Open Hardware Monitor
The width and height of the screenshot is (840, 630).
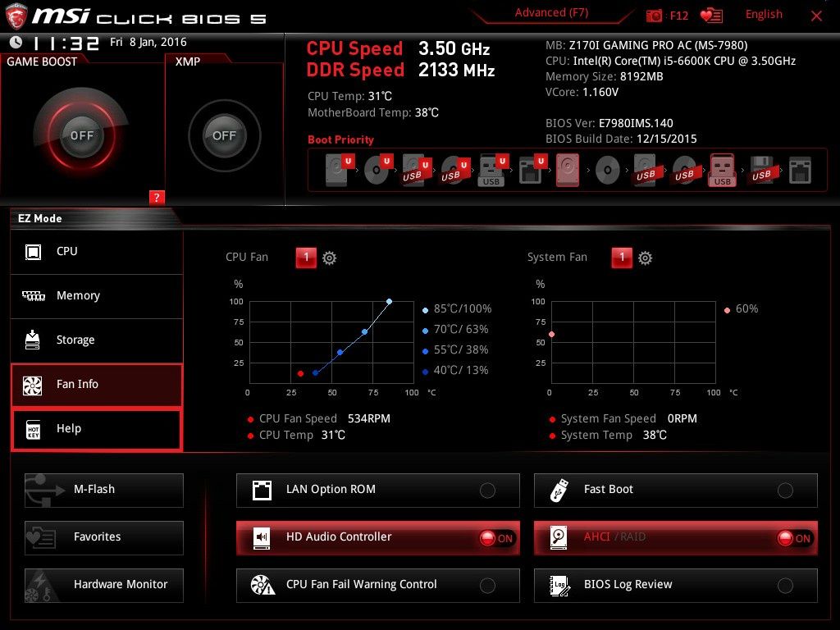104,585
